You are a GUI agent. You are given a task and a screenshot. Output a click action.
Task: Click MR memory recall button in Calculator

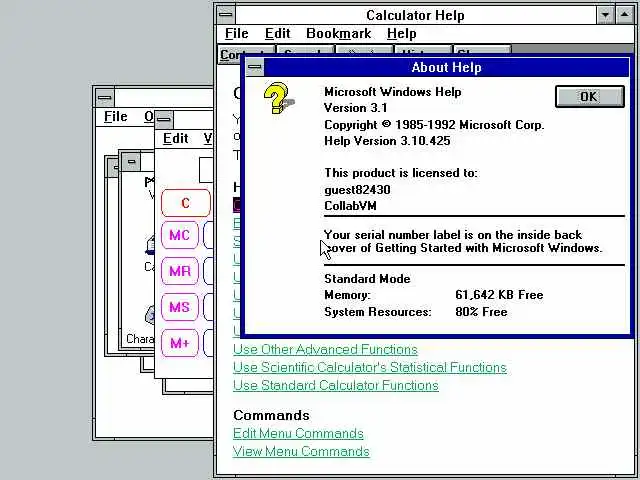[x=180, y=271]
